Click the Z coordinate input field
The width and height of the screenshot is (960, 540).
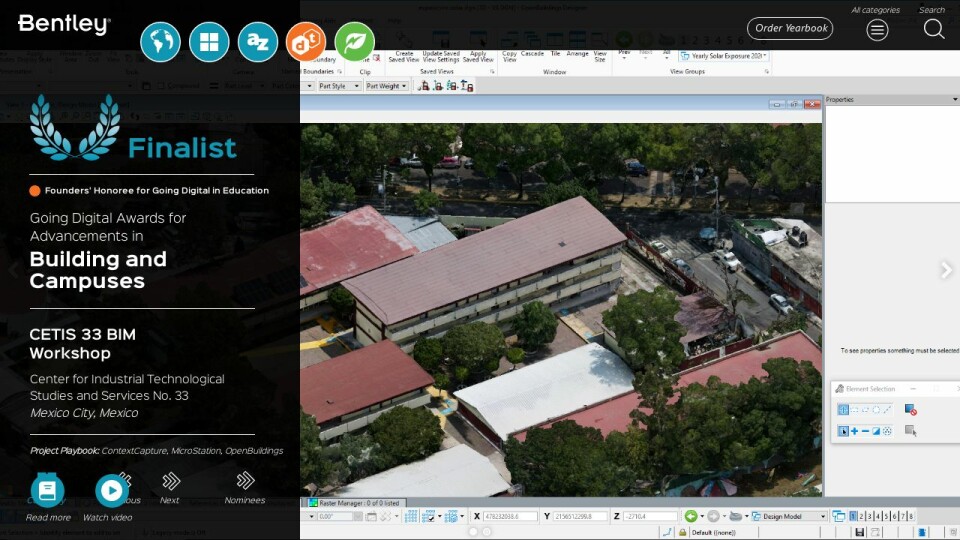(650, 517)
